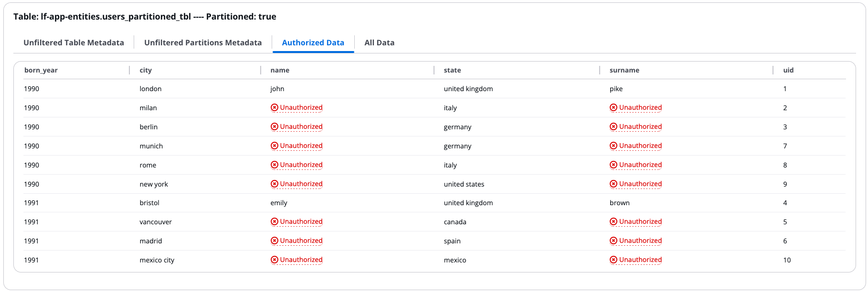868x293 pixels.
Task: Open the Unfiltered Table Metadata tab
Action: point(74,42)
